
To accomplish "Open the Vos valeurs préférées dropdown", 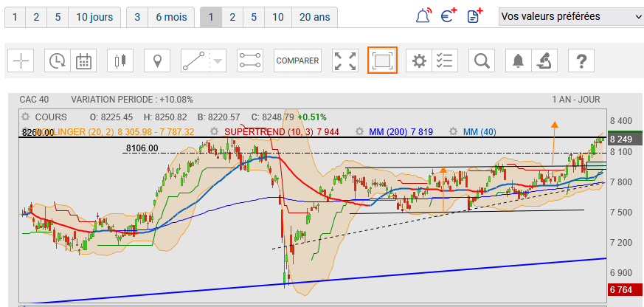I will 571,16.
